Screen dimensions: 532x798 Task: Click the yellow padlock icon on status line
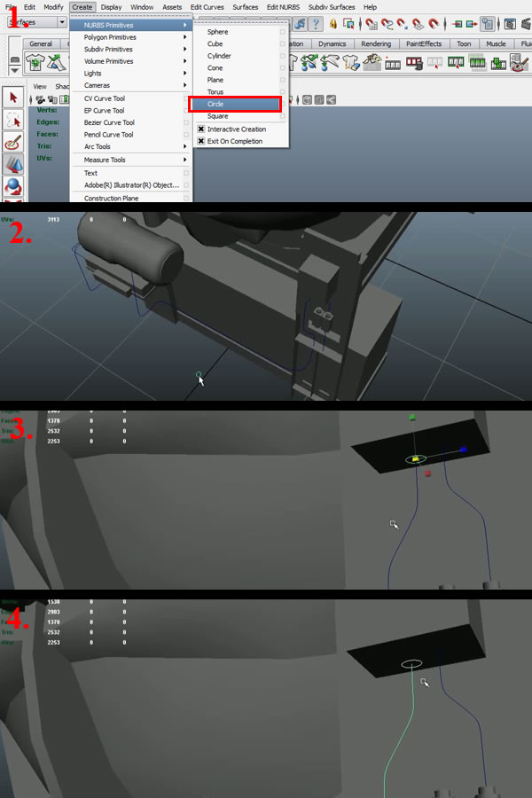tap(333, 23)
